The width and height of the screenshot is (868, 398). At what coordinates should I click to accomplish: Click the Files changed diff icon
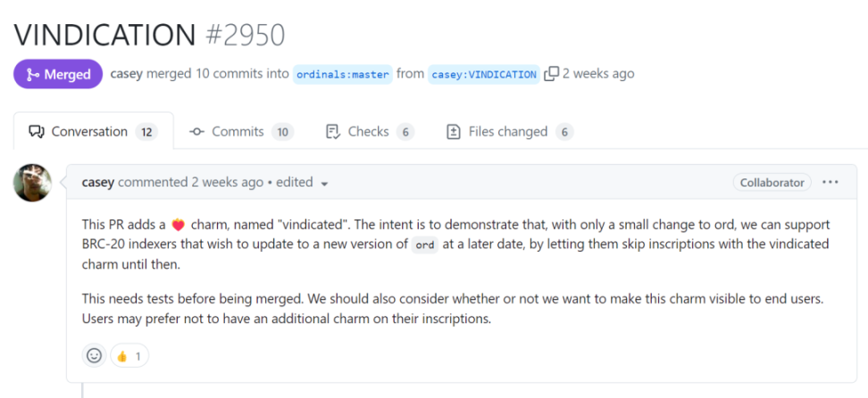click(x=454, y=132)
